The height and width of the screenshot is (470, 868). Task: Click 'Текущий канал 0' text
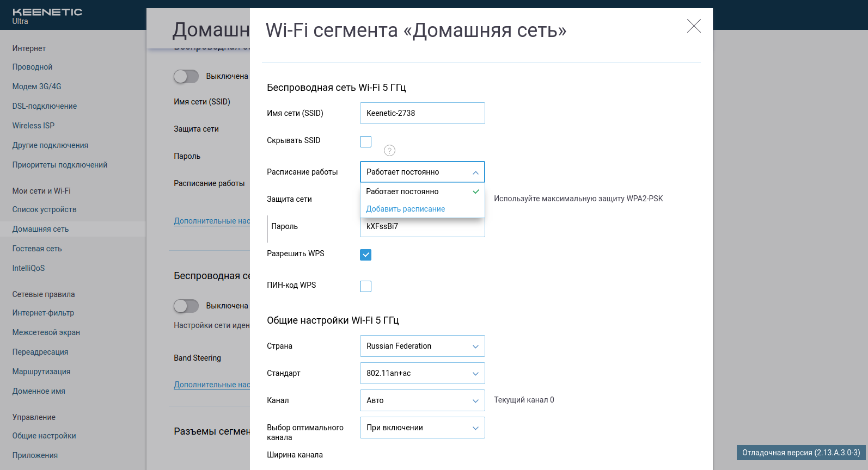(524, 400)
